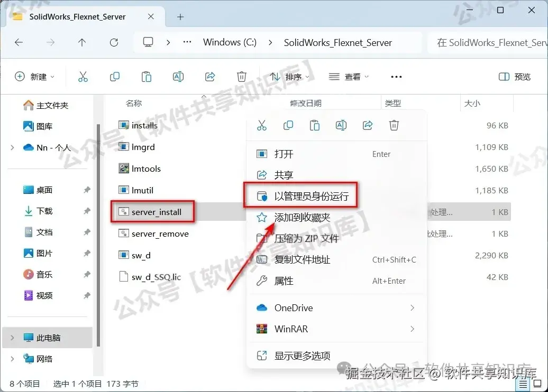Switch to large icons view in status bar
This screenshot has width=548, height=392.
tap(537, 384)
